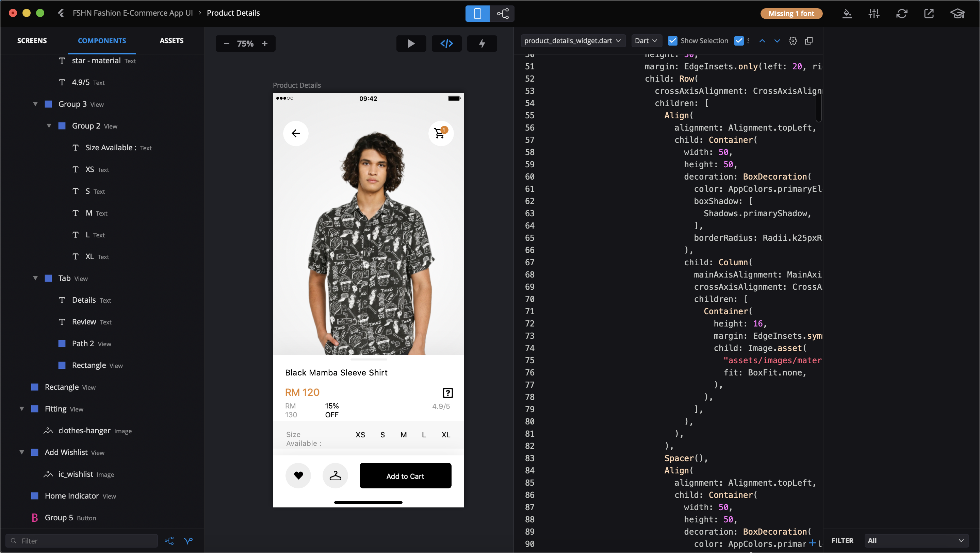Open the sliders settings icon in toolbar
Viewport: 980px width, 553px height.
pyautogui.click(x=874, y=14)
